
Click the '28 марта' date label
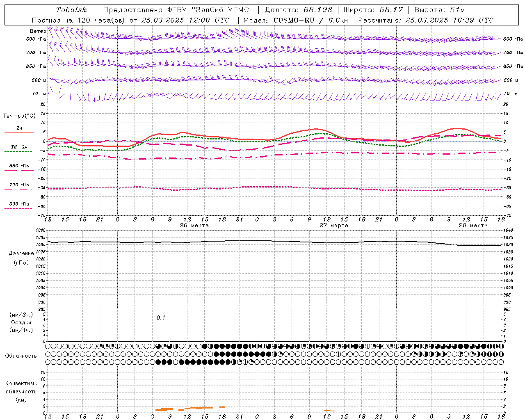[473, 225]
